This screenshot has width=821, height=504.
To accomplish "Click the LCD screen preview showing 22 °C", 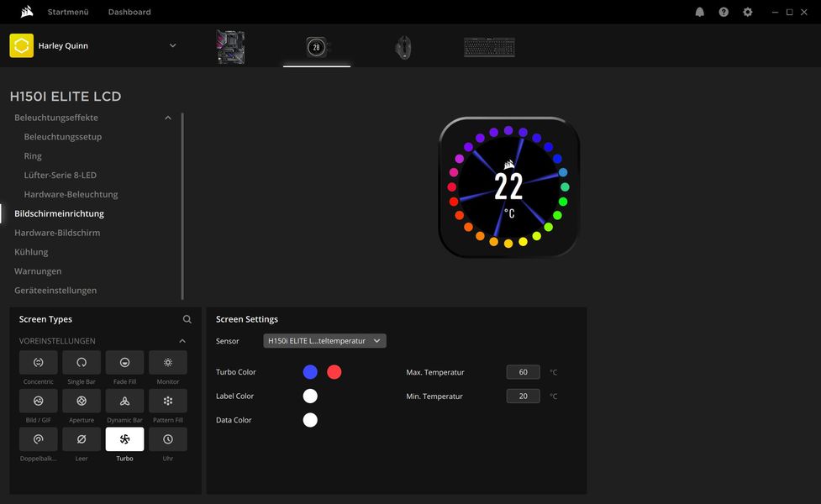I will (509, 187).
